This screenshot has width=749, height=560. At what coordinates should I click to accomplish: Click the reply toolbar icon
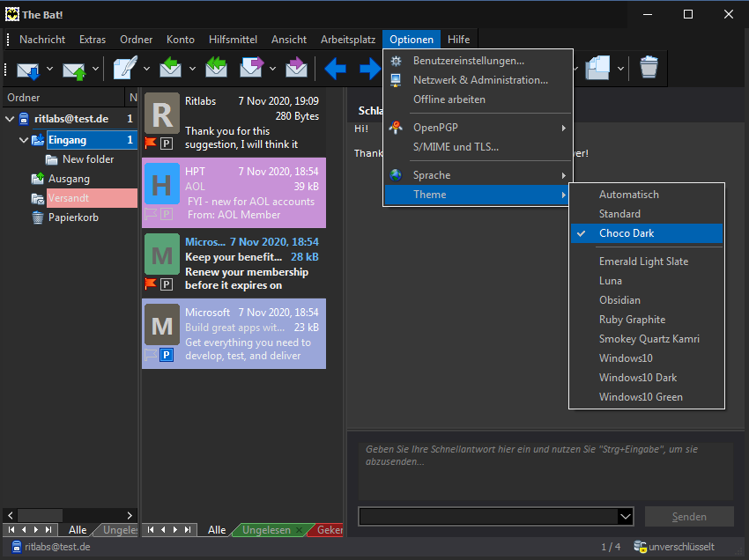[171, 67]
